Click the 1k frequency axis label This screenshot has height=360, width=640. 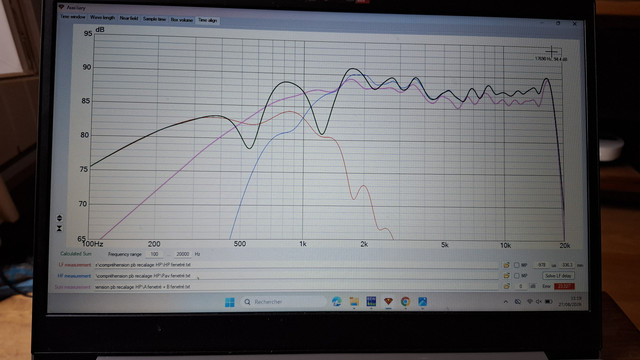pyautogui.click(x=302, y=244)
